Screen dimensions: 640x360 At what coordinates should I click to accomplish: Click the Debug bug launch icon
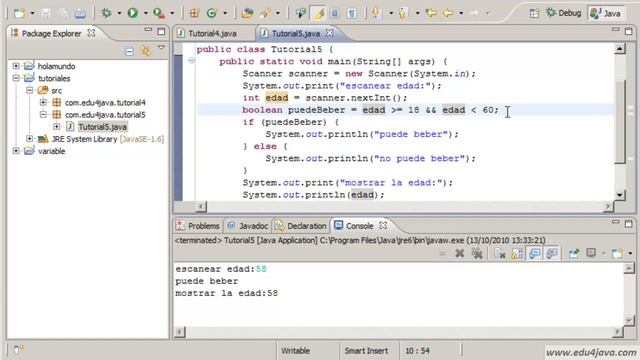107,13
